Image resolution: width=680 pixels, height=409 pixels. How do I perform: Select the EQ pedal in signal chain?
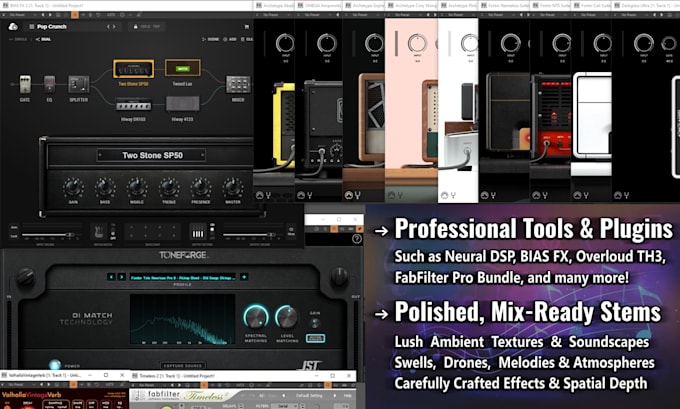tap(49, 84)
